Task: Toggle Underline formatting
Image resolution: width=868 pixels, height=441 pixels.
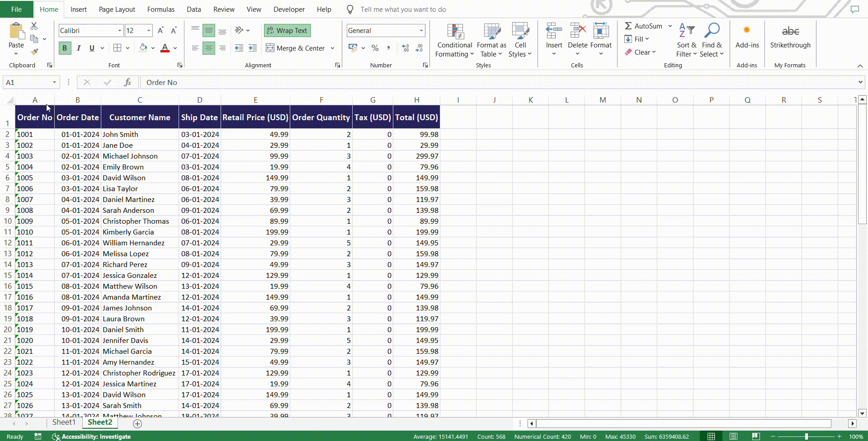Action: [x=92, y=48]
